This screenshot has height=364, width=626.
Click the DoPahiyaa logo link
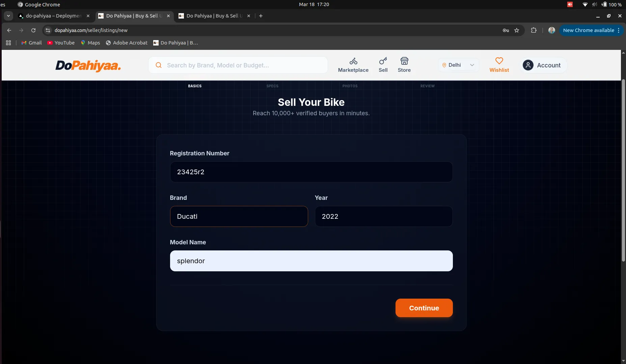[x=88, y=65]
